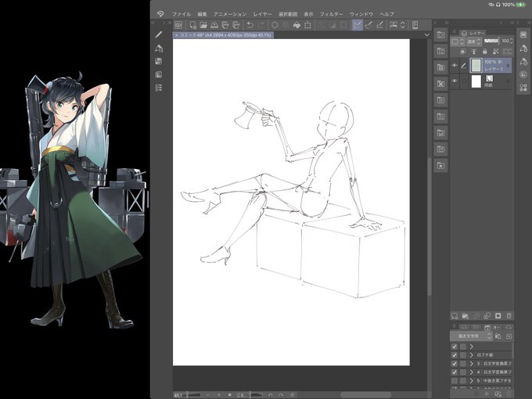The width and height of the screenshot is (532, 399).
Task: Select the コミック48 canvas tab
Action: click(223, 35)
